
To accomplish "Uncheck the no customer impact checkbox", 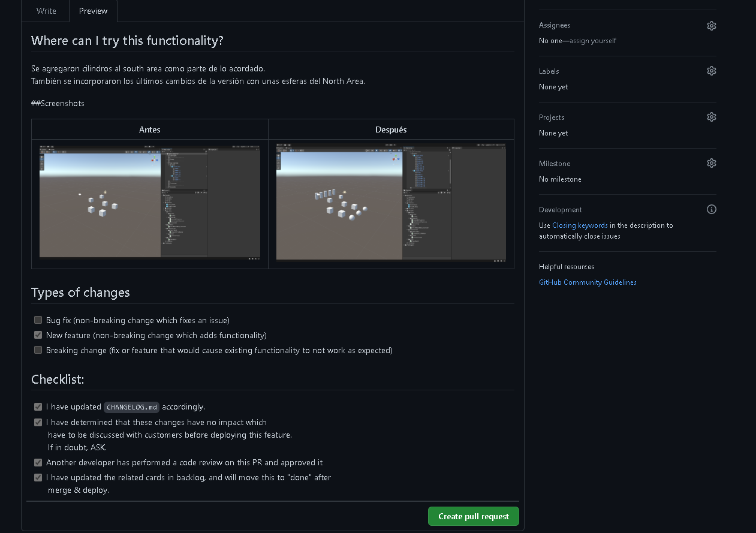I will click(38, 422).
